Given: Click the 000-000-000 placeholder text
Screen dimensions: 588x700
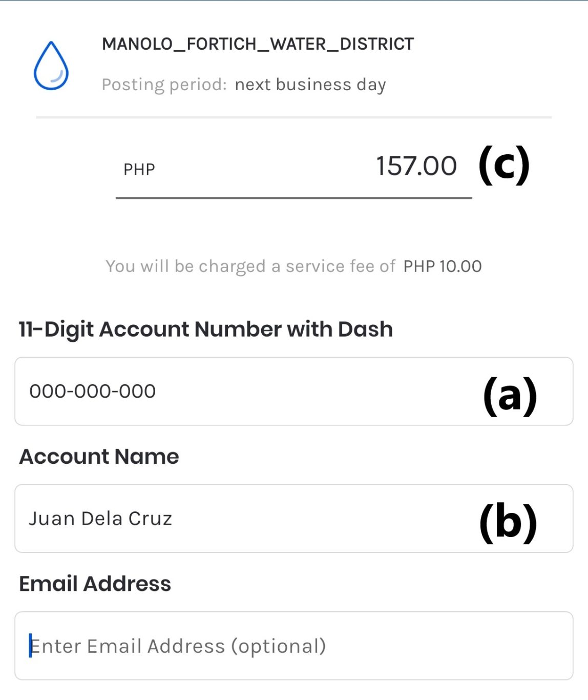Looking at the screenshot, I should (x=93, y=391).
